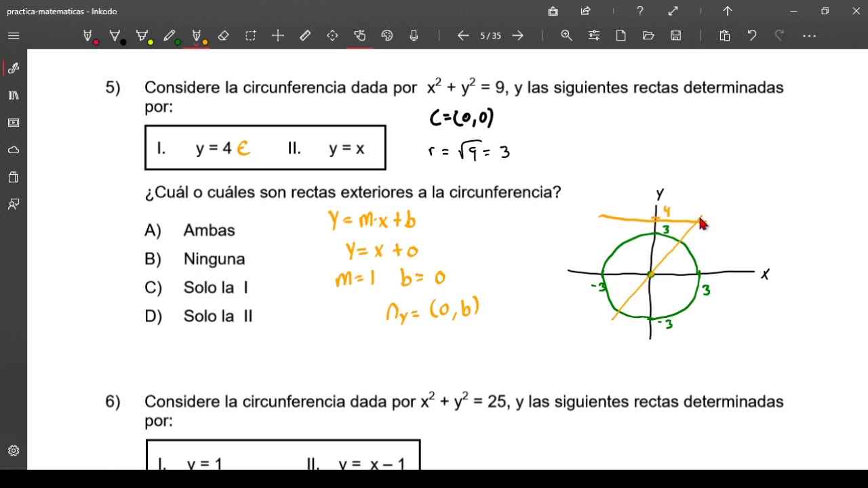
Task: Open the settings gear
Action: pos(14,451)
